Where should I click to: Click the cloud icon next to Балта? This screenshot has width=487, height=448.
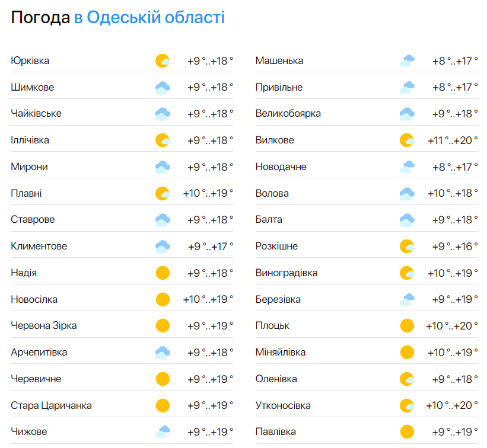(x=407, y=219)
